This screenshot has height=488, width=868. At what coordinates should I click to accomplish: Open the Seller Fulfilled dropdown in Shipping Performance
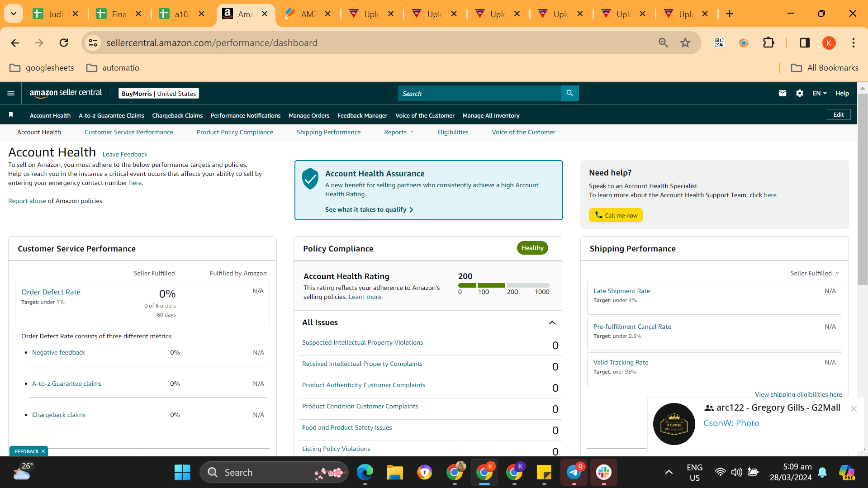[x=815, y=273]
